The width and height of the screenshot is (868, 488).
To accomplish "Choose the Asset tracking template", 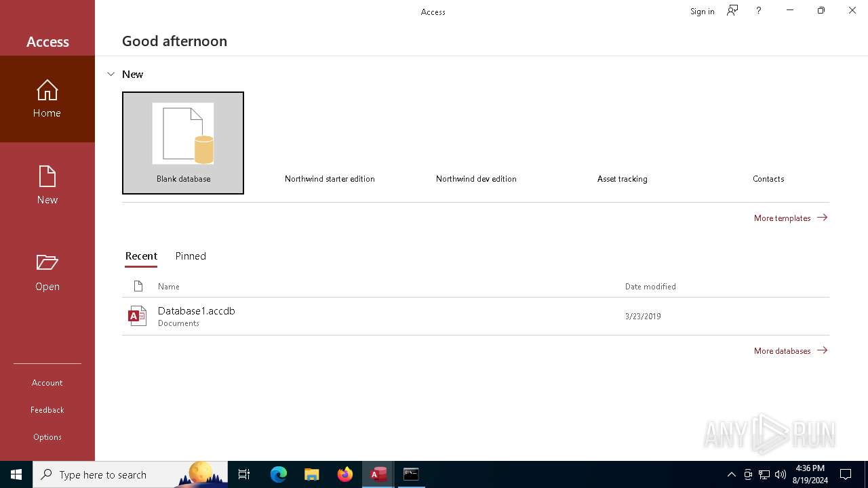I will 623,143.
